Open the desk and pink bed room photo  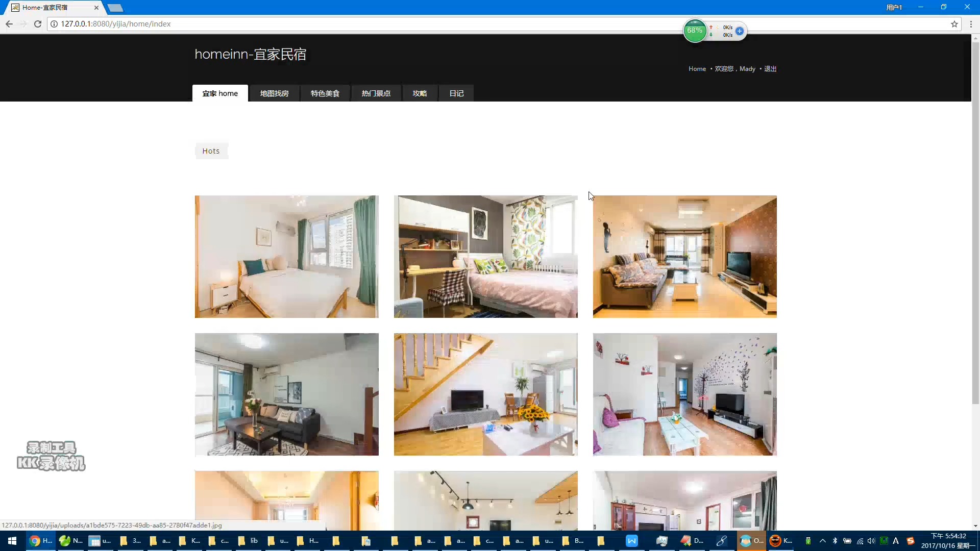(x=486, y=257)
